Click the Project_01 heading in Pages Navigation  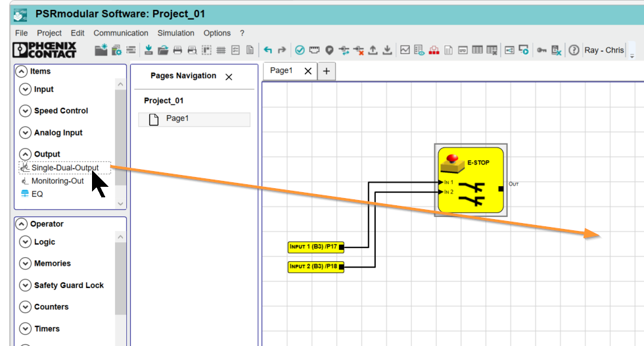point(164,100)
